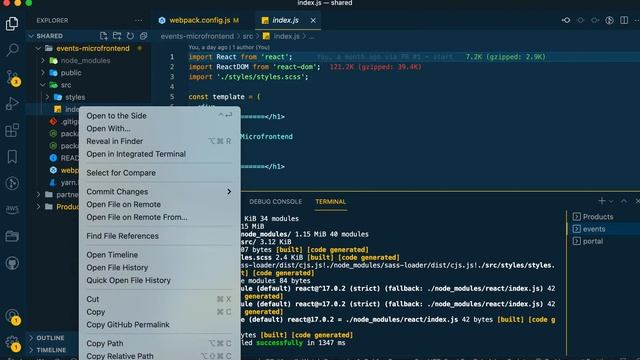Choose Find File References
The height and width of the screenshot is (360, 640).
[159, 236]
